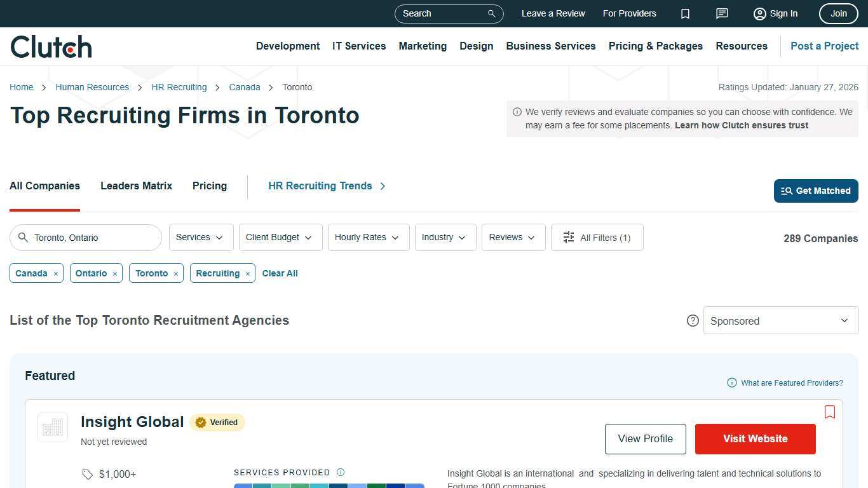This screenshot has height=488, width=868.
Task: Visit Insight Global's website
Action: click(755, 438)
